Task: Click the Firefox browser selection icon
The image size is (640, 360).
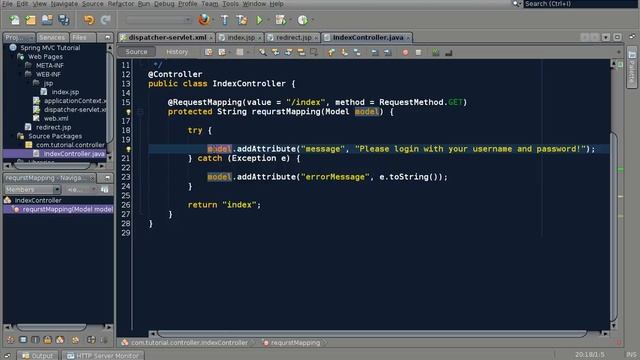Action: pos(204,20)
